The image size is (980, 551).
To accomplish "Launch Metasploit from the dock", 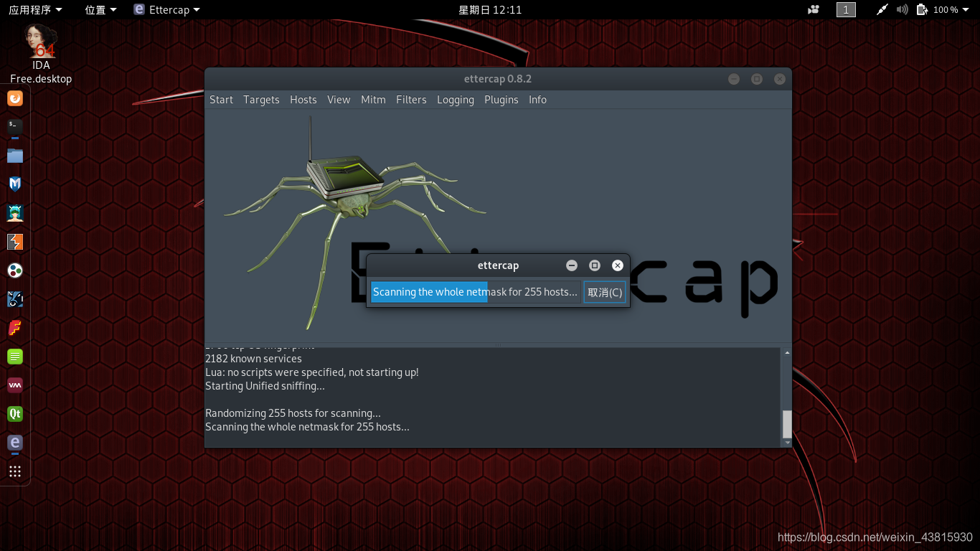I will [15, 184].
